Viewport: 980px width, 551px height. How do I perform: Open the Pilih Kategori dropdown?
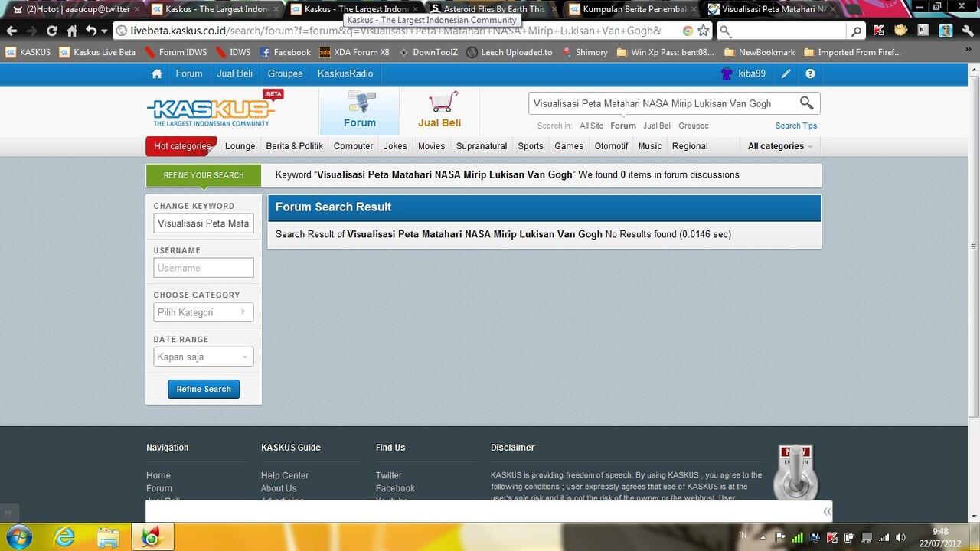point(203,312)
